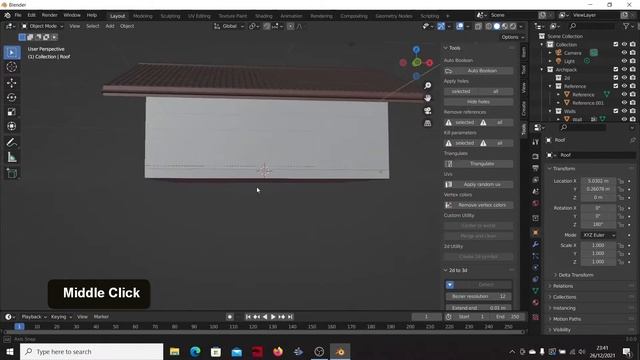The width and height of the screenshot is (640, 360).
Task: Select the Move tool
Action: [x=11, y=83]
